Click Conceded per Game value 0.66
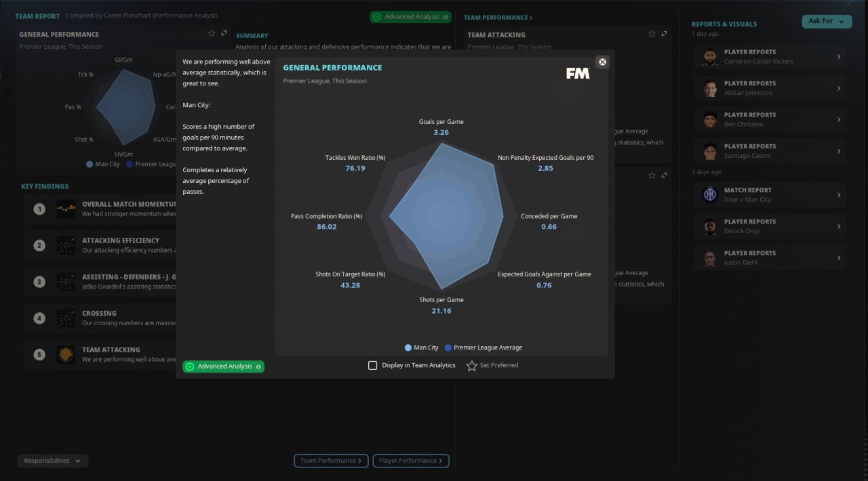This screenshot has height=481, width=868. (x=549, y=227)
